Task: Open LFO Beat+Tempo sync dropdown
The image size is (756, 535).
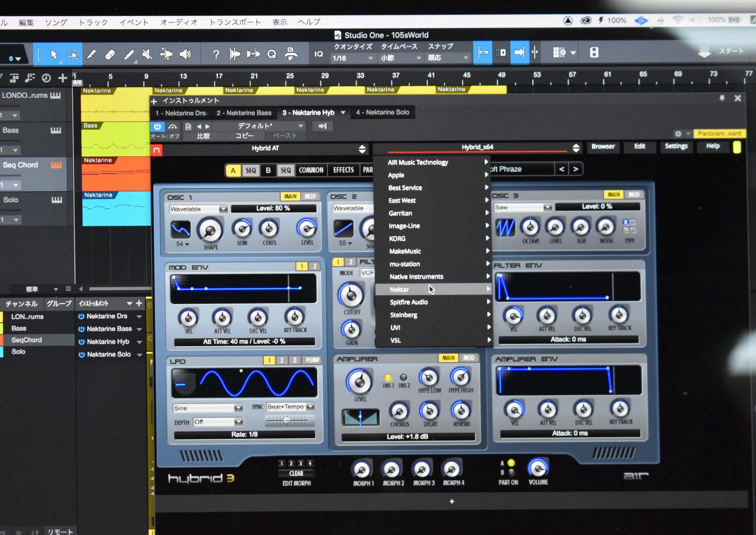Action: click(290, 407)
